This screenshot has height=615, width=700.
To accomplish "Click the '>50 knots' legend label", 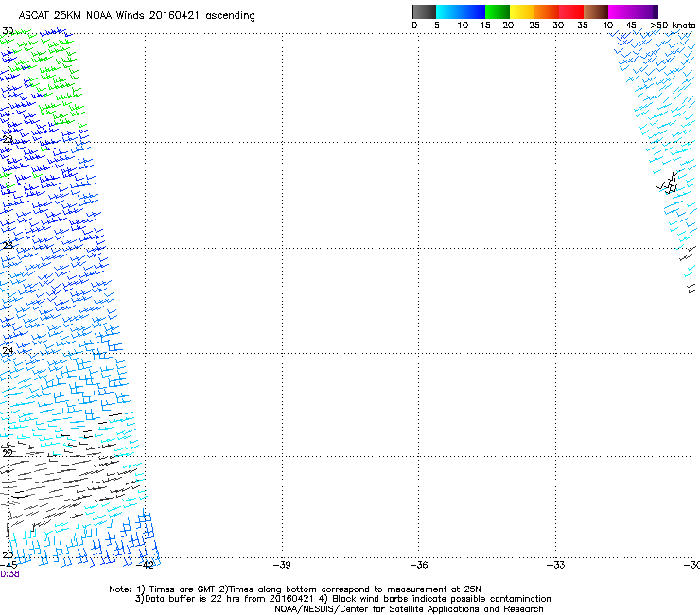I will (673, 26).
